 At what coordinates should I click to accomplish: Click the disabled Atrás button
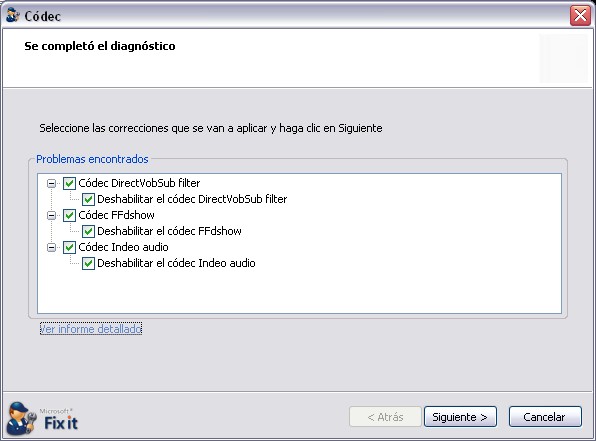coord(385,417)
